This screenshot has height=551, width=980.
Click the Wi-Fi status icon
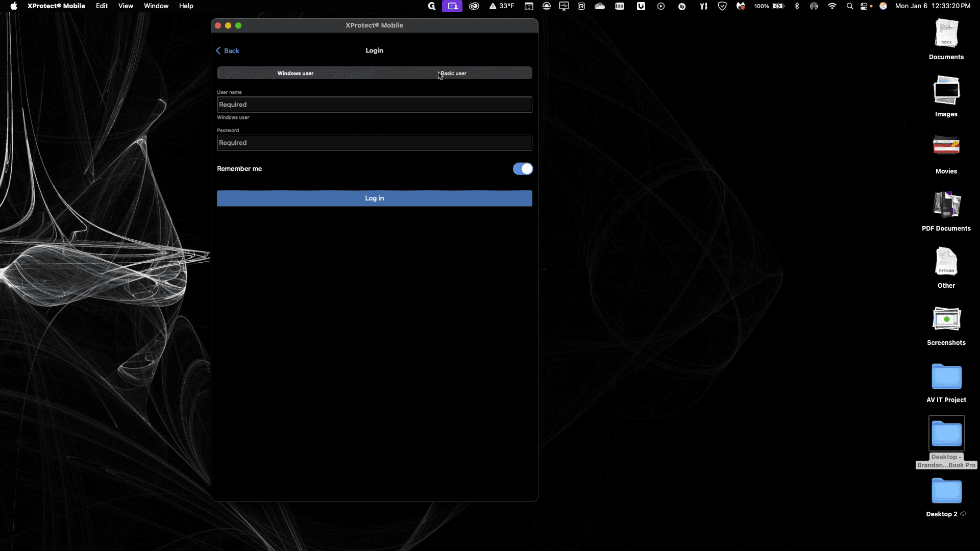832,6
